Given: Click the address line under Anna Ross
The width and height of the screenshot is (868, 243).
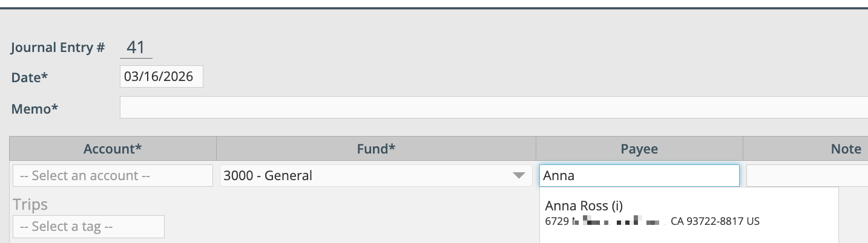Looking at the screenshot, I should [x=652, y=221].
